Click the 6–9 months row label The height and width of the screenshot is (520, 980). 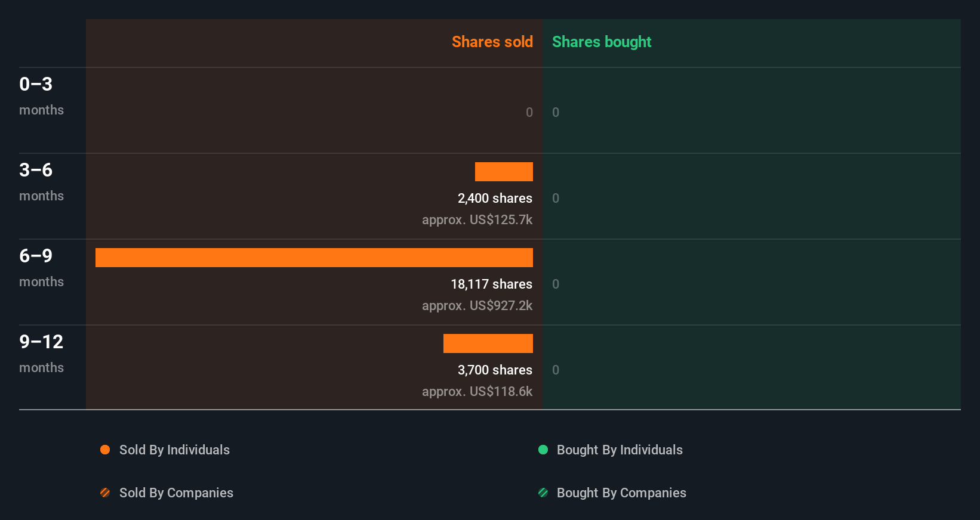41,268
